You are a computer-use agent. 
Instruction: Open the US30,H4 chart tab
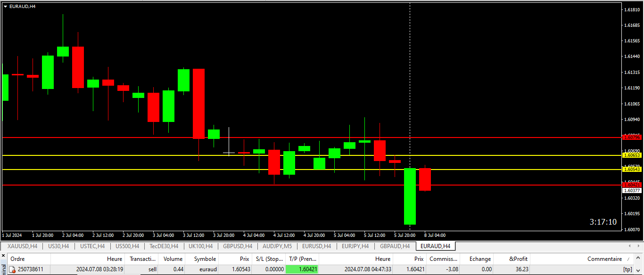tap(58, 246)
